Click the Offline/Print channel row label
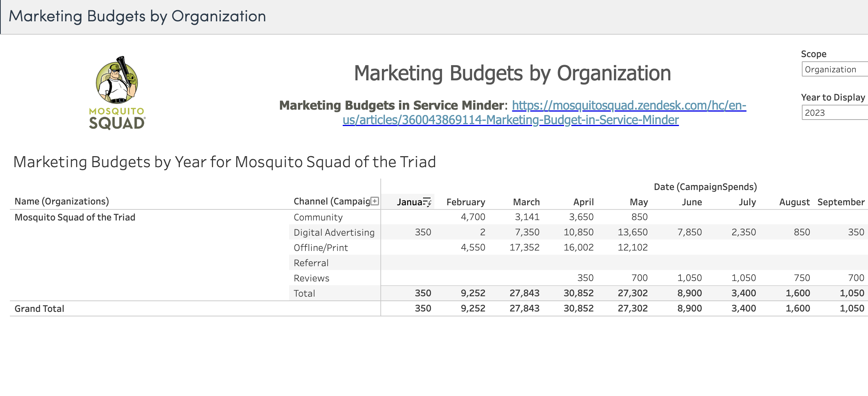 tap(321, 247)
